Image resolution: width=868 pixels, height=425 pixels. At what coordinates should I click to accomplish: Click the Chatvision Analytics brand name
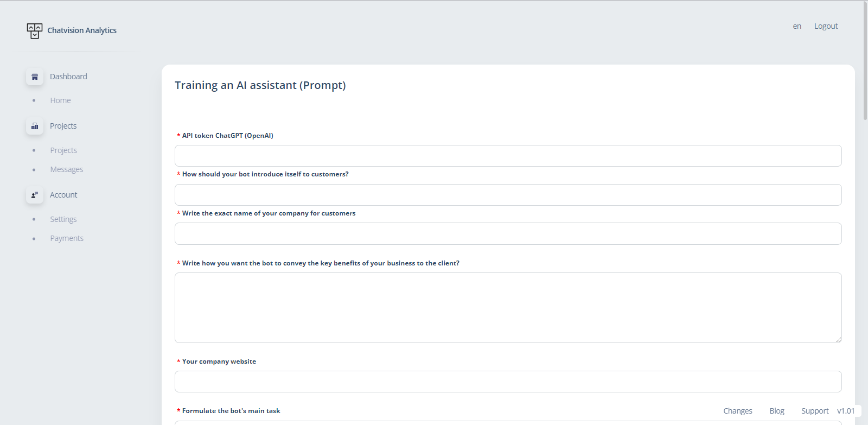point(82,30)
